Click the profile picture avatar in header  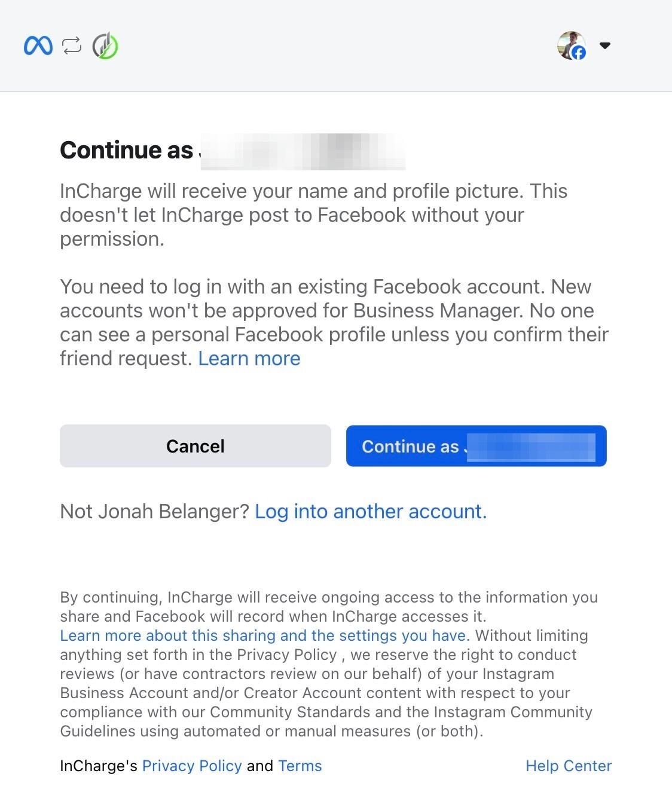(x=570, y=44)
